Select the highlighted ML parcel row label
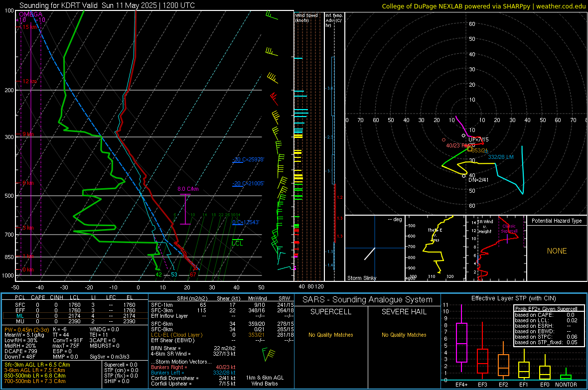Viewport: 588px width, 390px height. point(20,316)
